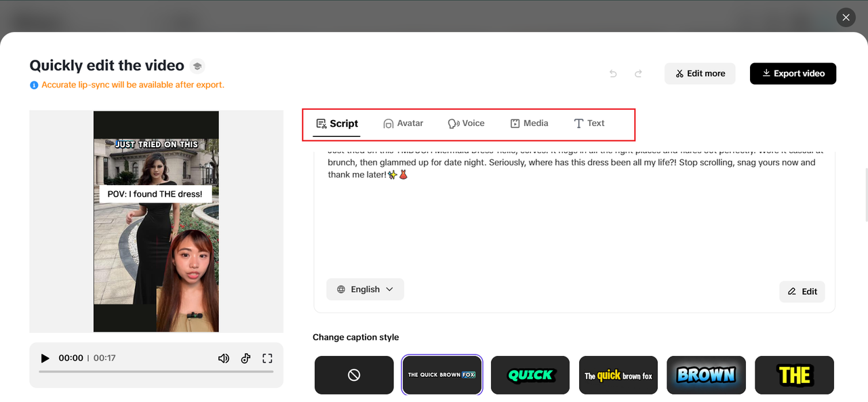Switch to the Avatar tab
This screenshot has height=402, width=868.
tap(403, 123)
